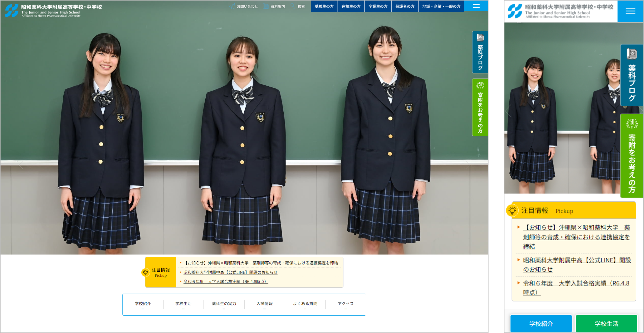Select 保護者の方 menu item
The image size is (644, 333).
pyautogui.click(x=405, y=6)
